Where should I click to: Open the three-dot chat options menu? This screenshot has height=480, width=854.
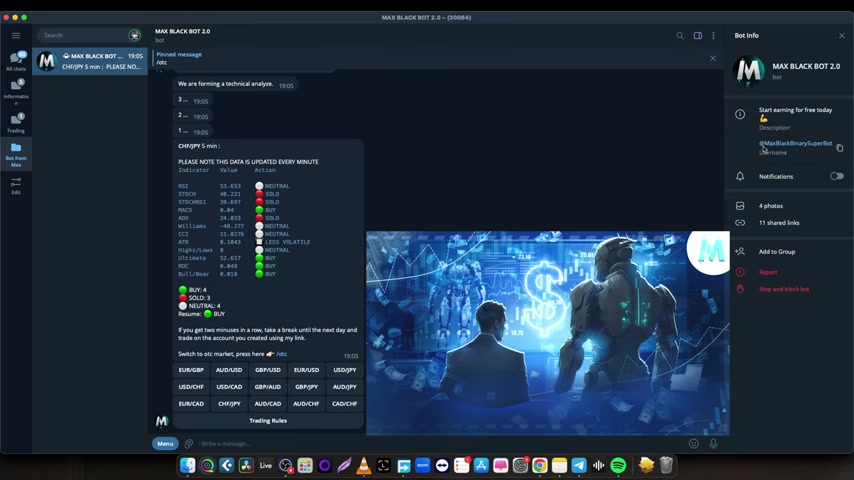tap(713, 36)
